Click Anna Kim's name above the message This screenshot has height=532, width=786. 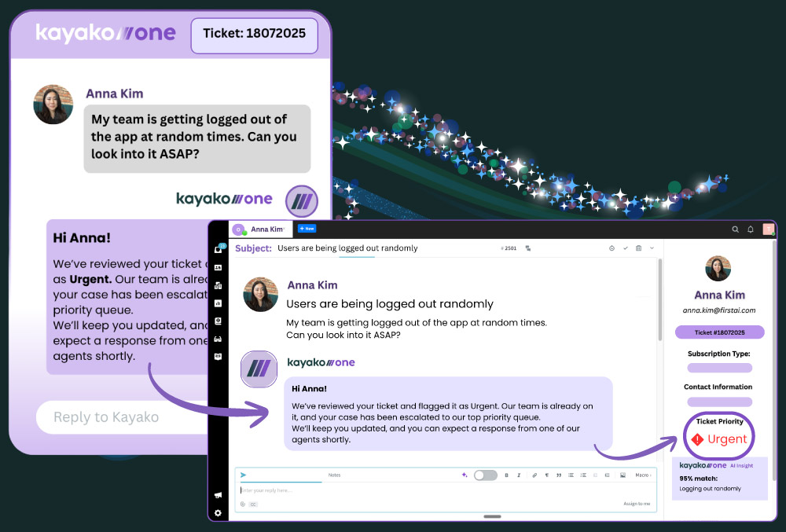(x=312, y=285)
